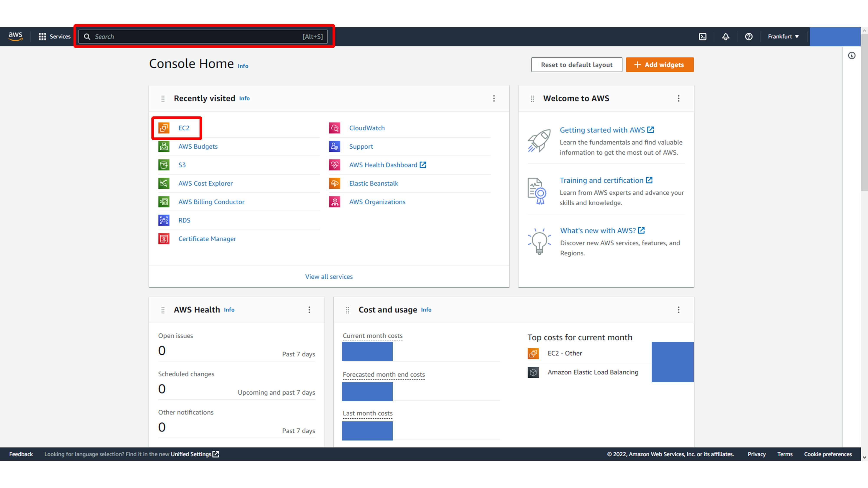
Task: Open CloudWatch service icon
Action: tap(335, 128)
